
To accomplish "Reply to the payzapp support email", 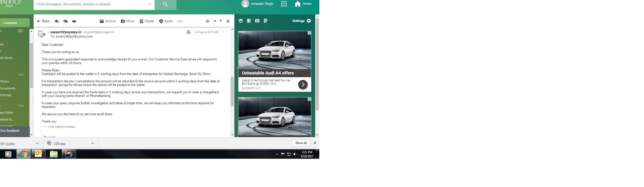I will [57, 21].
